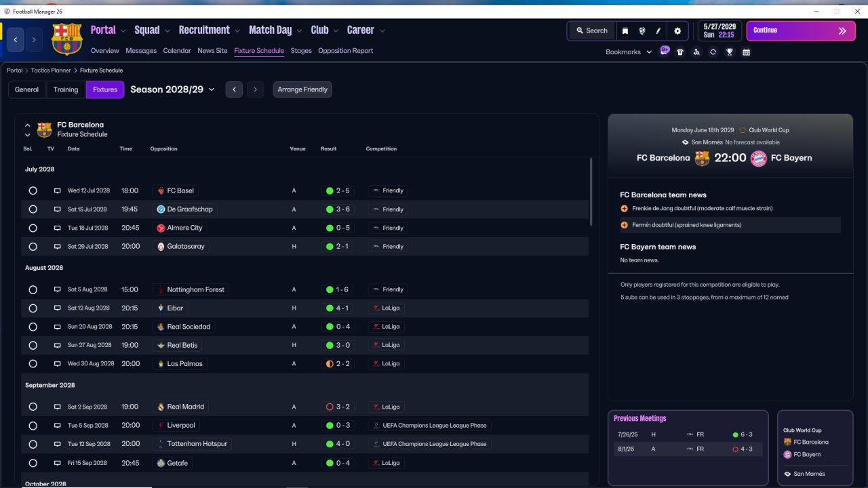Go to next season with right chevron

(255, 89)
